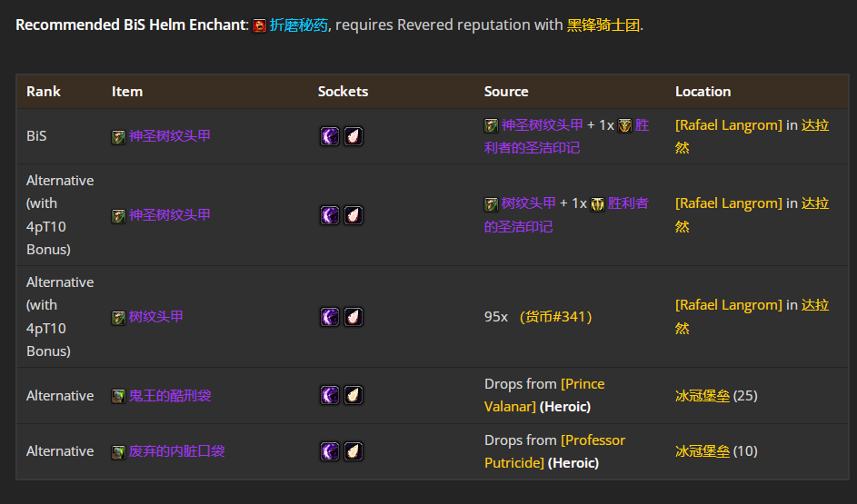Screen dimensions: 857x504
Task: Open the Professor Putricide boss link
Action: pos(593,440)
